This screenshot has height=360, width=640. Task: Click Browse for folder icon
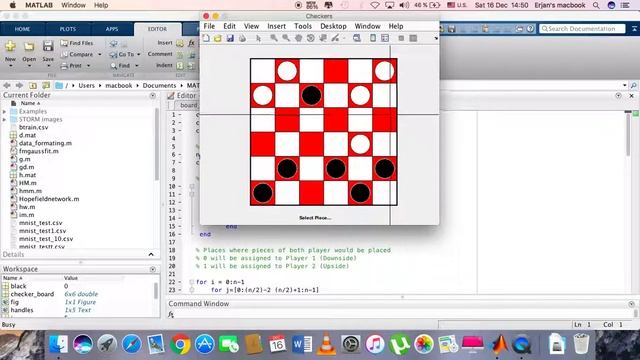[46, 85]
